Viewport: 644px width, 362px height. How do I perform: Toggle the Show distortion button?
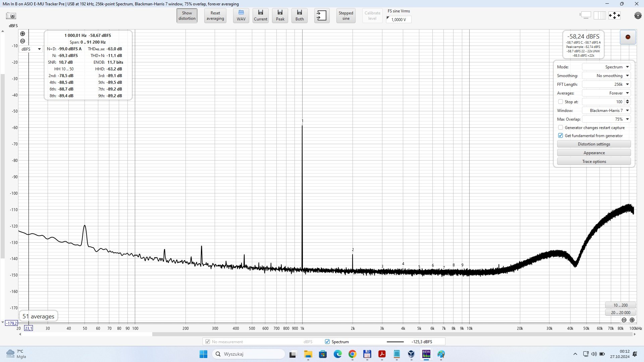tap(187, 16)
